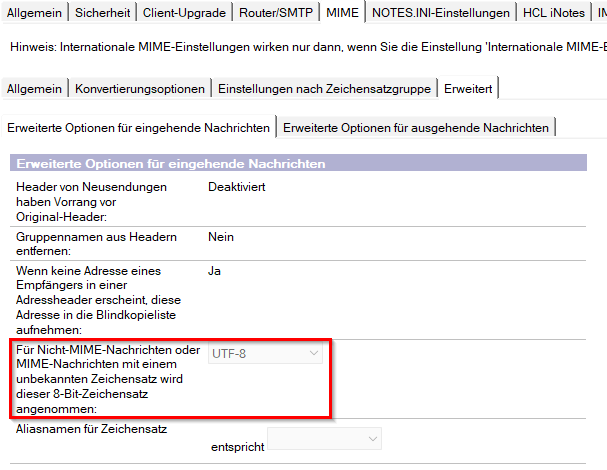Click the 'Ja' value for Blindkopieliste setting
This screenshot has width=607, height=470.
214,271
